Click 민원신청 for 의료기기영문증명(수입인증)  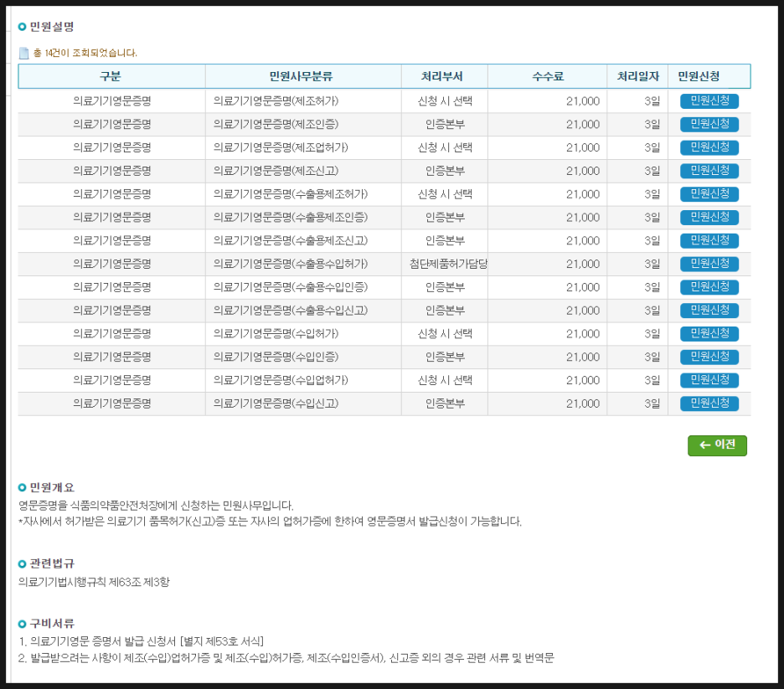click(x=709, y=357)
